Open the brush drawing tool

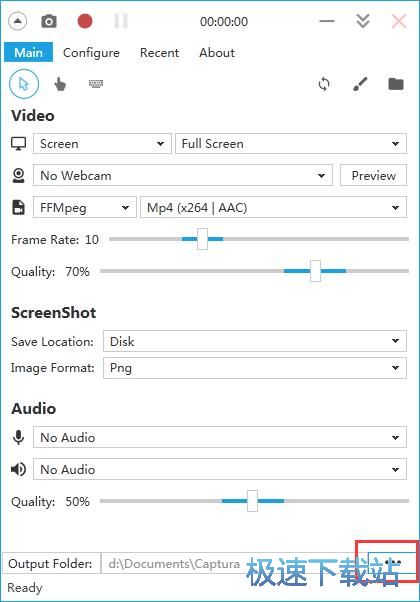[360, 84]
